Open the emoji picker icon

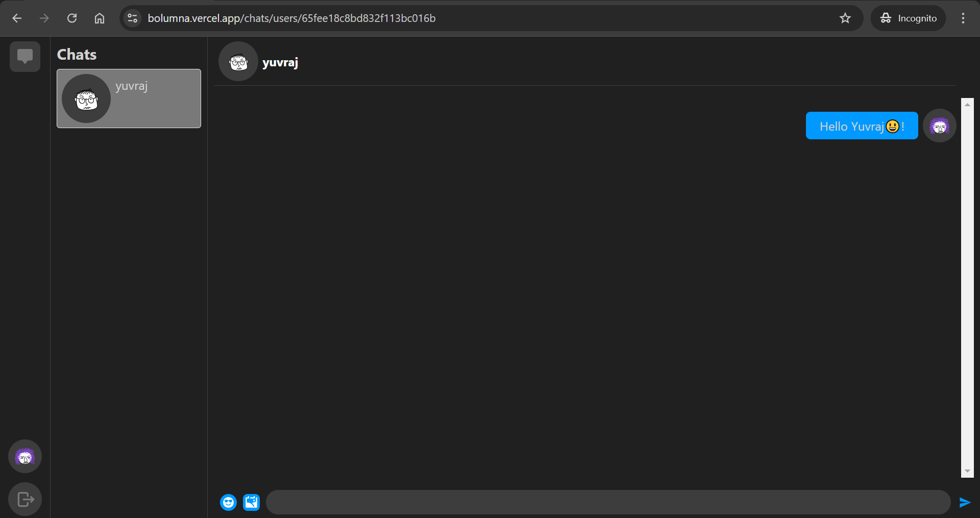[228, 502]
